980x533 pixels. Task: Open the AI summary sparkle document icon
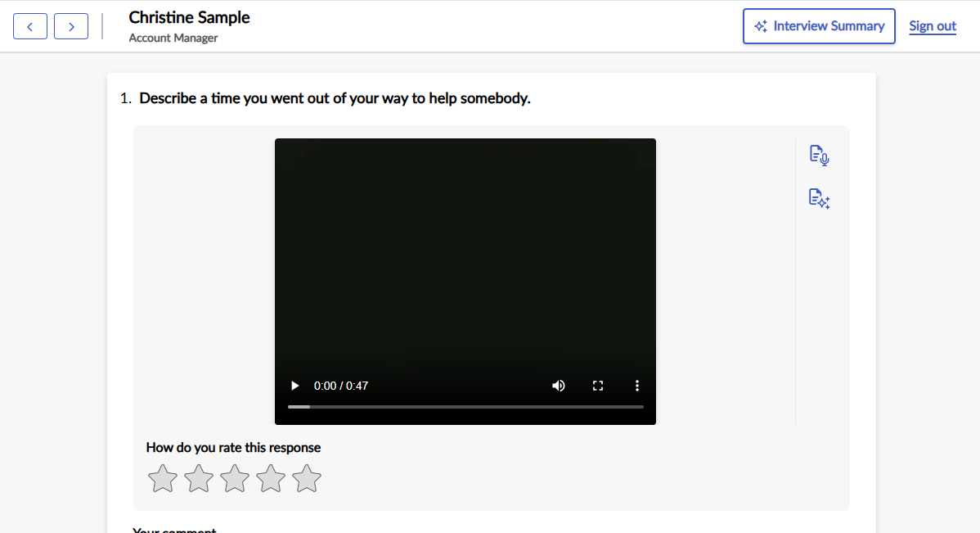point(819,199)
